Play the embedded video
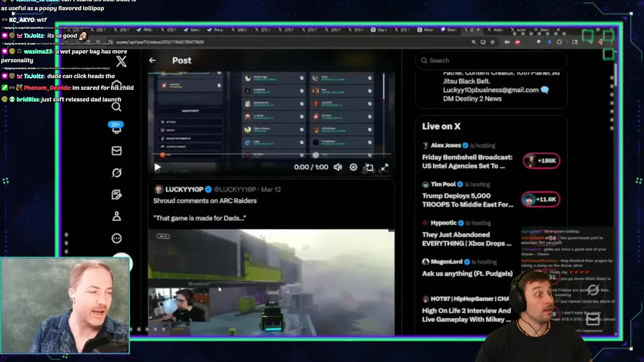644x362 pixels. tap(157, 167)
